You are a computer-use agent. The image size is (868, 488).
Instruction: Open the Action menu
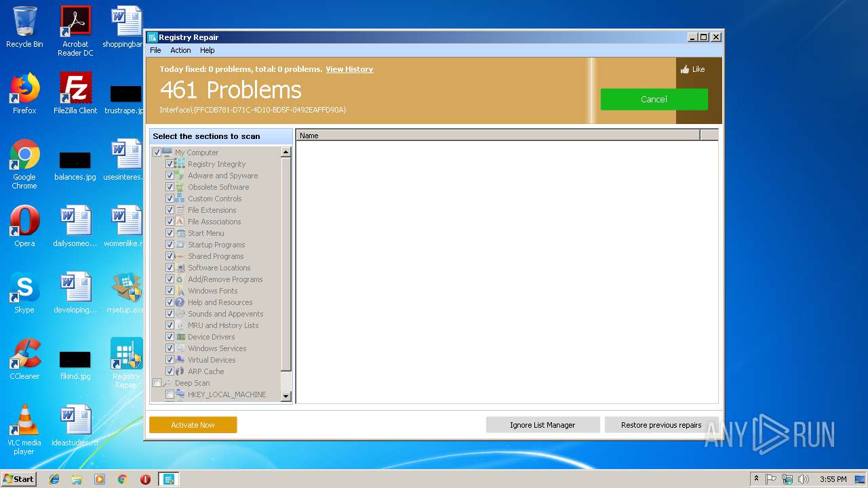(180, 50)
